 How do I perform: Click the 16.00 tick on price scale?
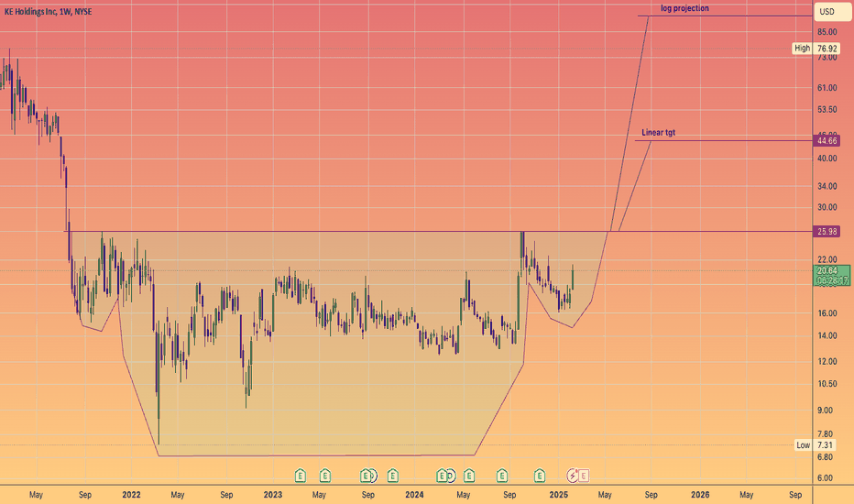(x=827, y=313)
